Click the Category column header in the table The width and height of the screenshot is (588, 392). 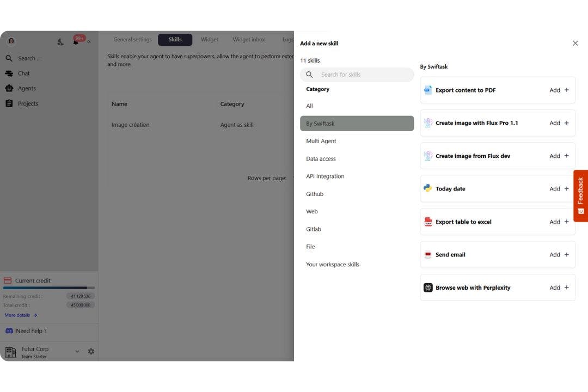(232, 104)
